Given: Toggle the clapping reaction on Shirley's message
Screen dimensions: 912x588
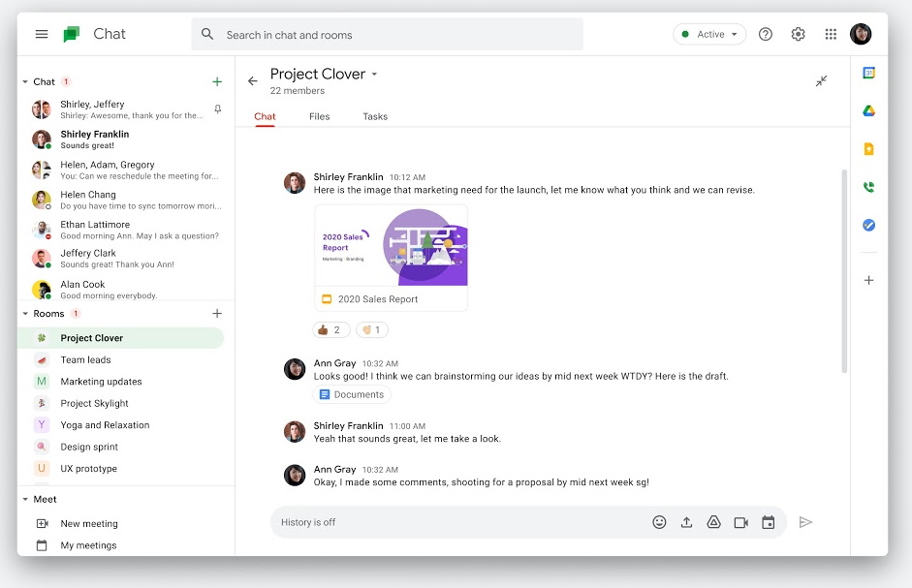Looking at the screenshot, I should tap(372, 329).
